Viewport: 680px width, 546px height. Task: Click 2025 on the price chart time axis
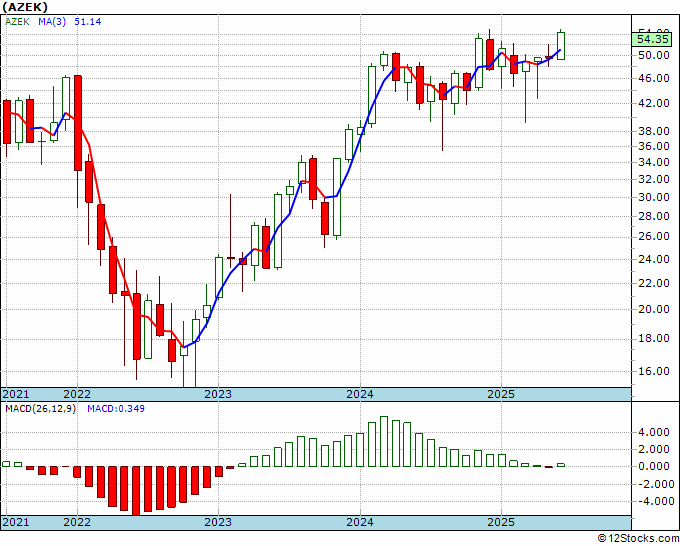click(x=501, y=394)
